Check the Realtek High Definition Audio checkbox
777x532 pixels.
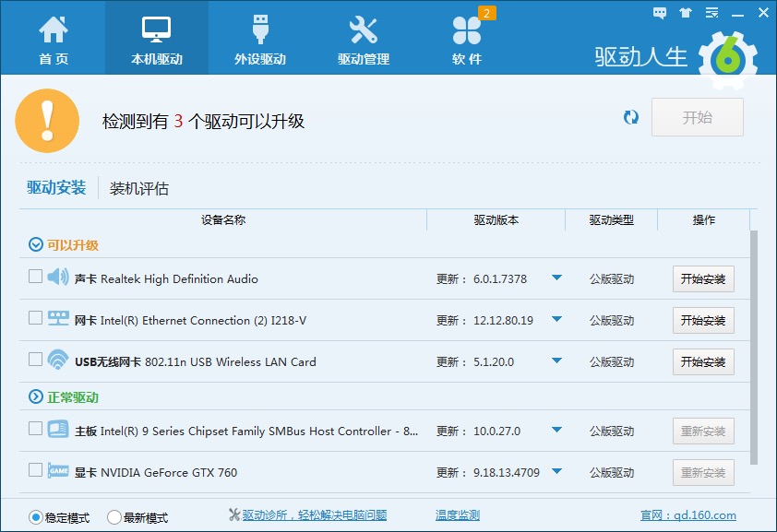pos(35,277)
